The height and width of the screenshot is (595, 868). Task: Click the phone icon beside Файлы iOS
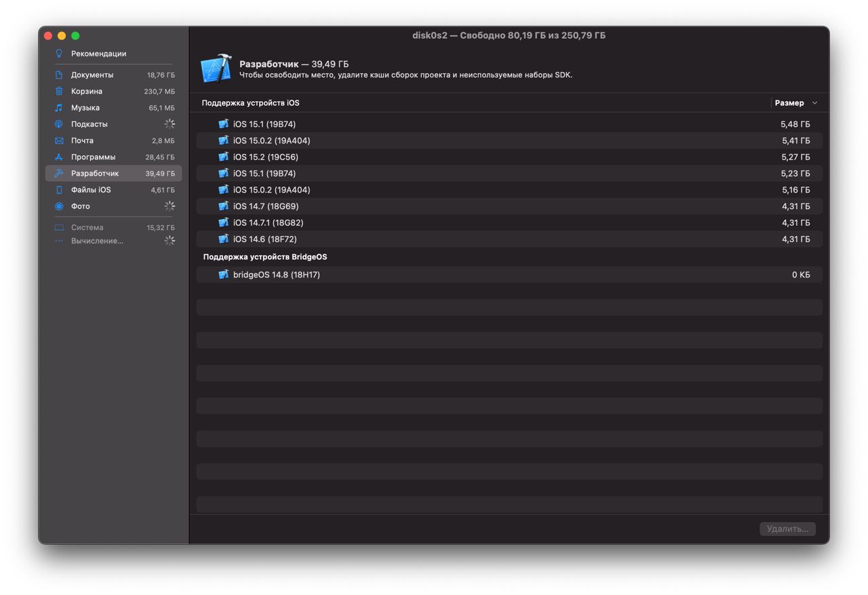tap(59, 190)
